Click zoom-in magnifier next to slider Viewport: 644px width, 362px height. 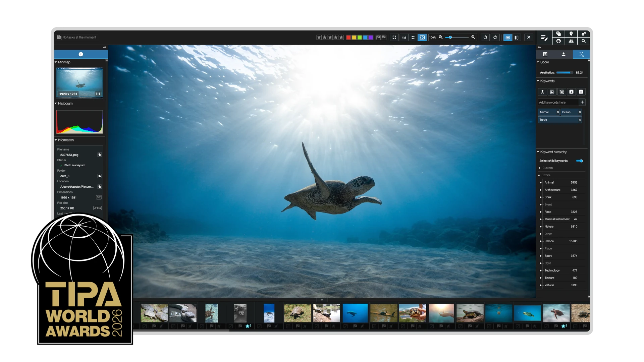[473, 37]
